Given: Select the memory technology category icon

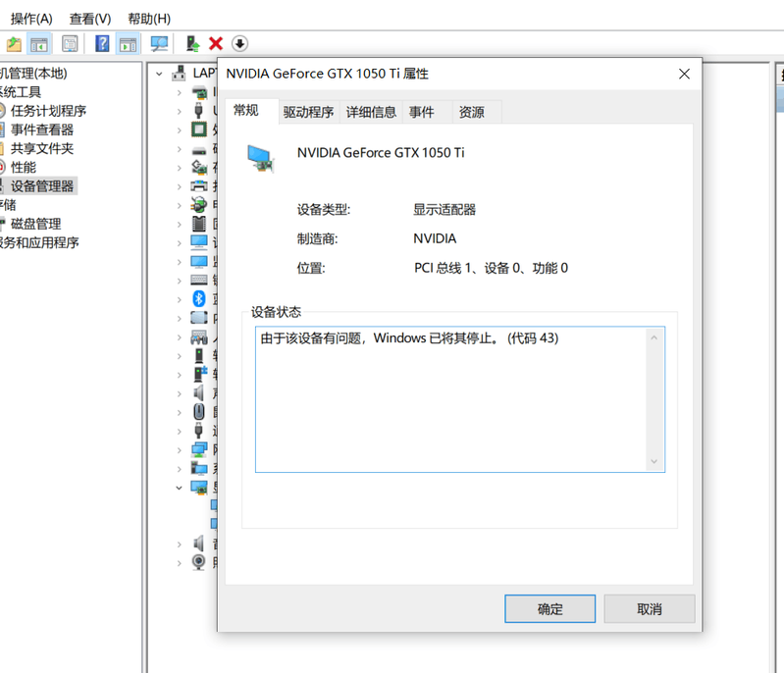Looking at the screenshot, I should (199, 224).
